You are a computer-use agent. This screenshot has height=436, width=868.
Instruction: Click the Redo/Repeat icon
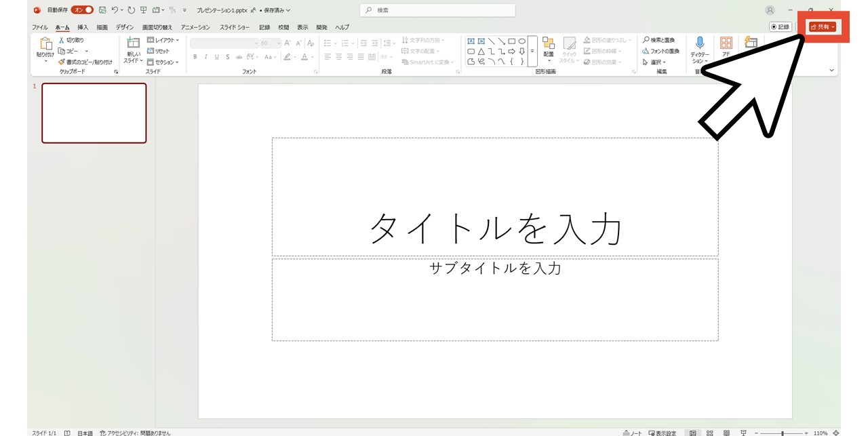coord(131,10)
